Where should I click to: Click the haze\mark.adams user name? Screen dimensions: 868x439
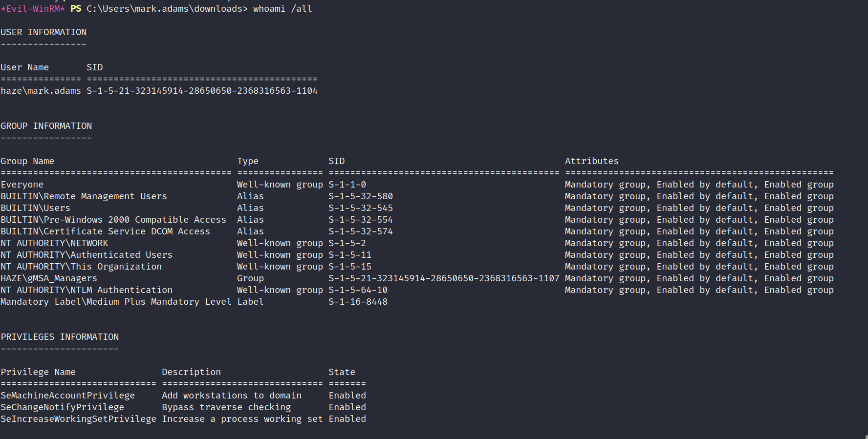[41, 91]
